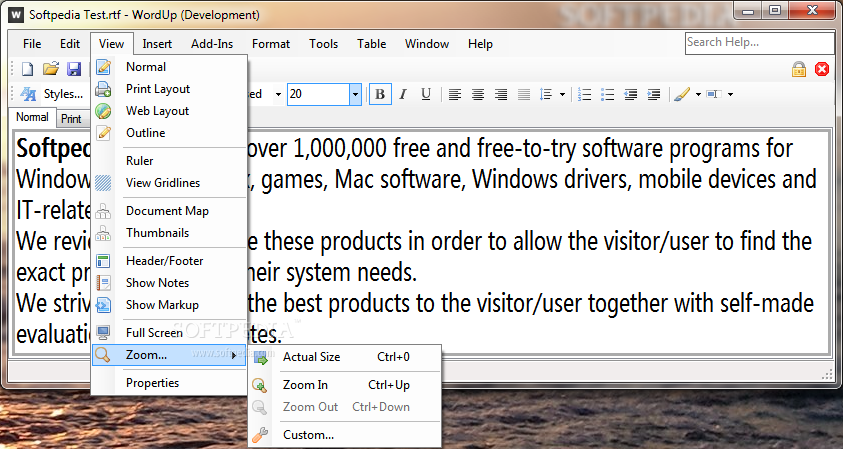This screenshot has width=843, height=449.
Task: Apply bulleted list
Action: click(608, 95)
